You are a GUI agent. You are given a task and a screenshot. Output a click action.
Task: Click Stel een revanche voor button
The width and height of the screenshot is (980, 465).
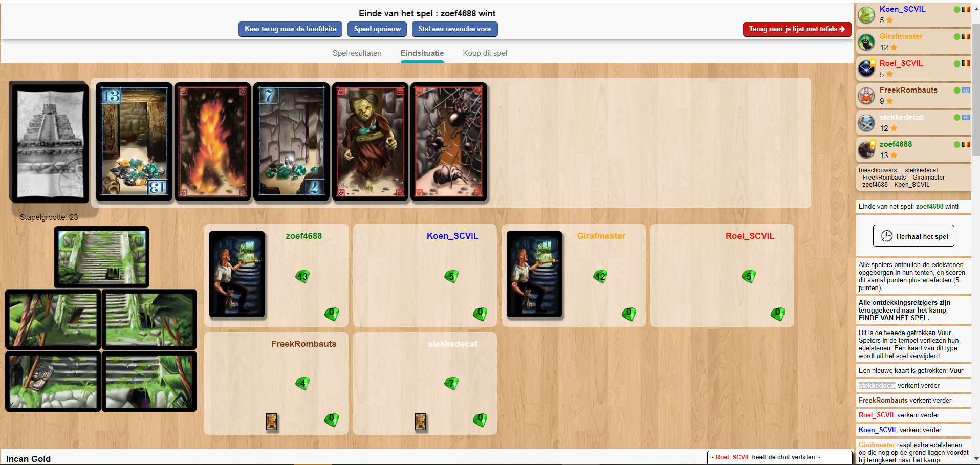(x=455, y=29)
